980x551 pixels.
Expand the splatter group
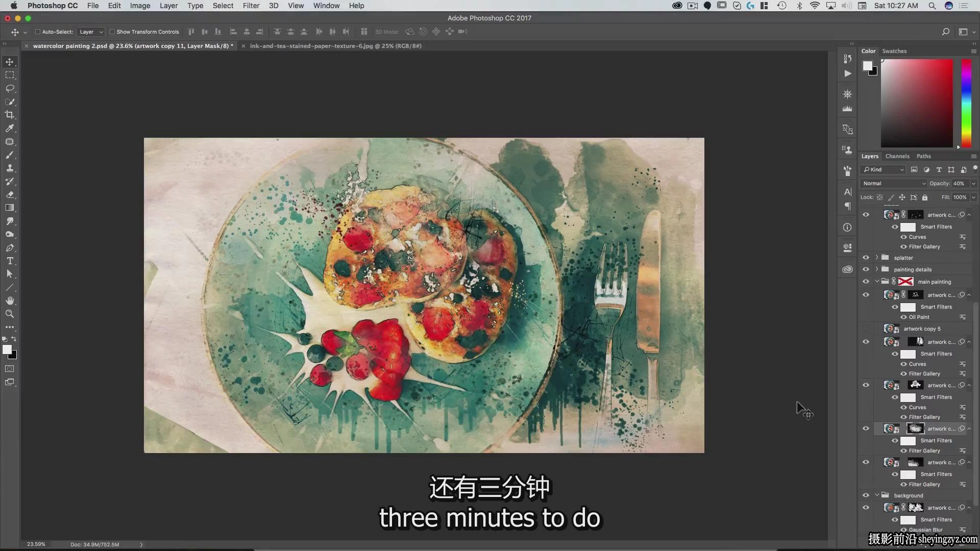(x=877, y=258)
